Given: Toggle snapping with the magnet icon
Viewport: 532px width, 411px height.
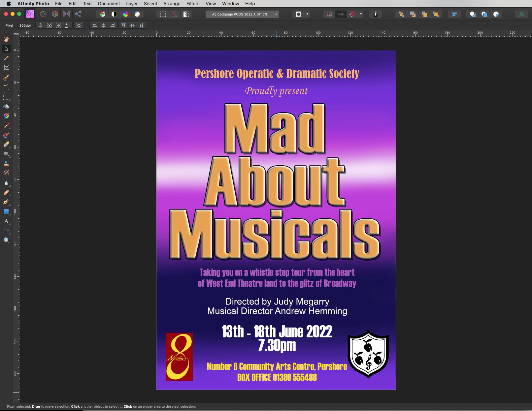Looking at the screenshot, I should click(352, 14).
